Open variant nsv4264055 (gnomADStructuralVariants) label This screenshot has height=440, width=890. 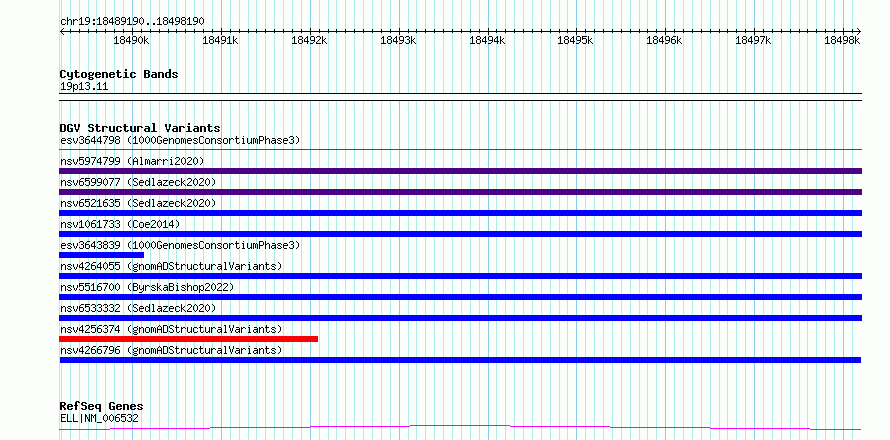click(x=171, y=266)
